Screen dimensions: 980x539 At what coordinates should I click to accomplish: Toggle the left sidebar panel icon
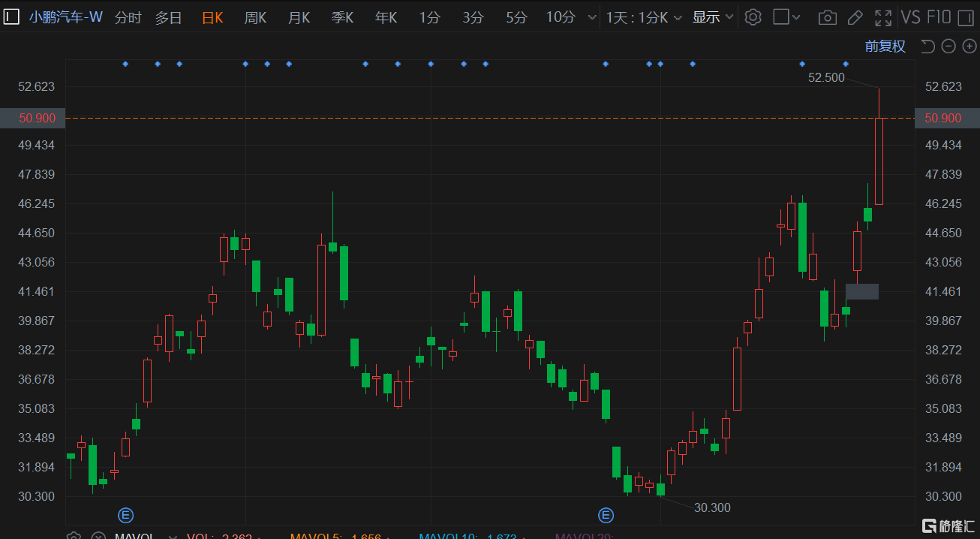click(x=12, y=17)
